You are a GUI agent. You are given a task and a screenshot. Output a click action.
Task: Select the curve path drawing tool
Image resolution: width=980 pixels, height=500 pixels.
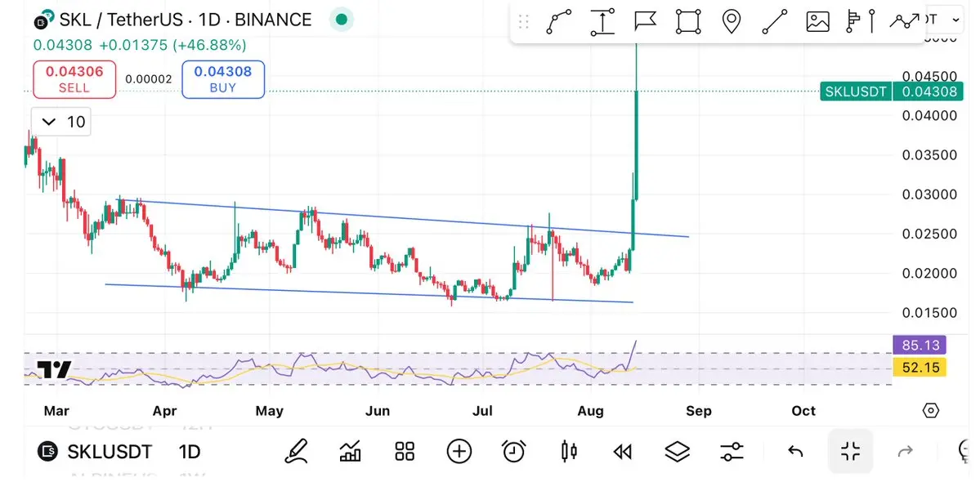click(559, 22)
